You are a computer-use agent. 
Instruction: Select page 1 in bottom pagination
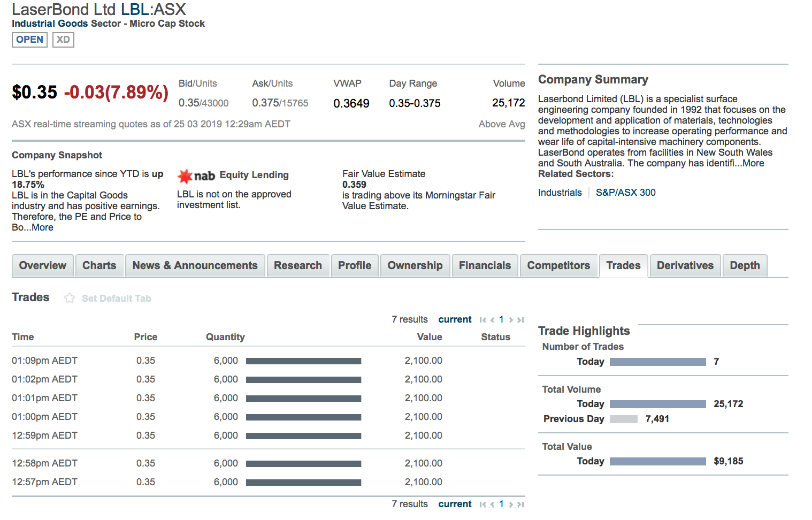coord(501,504)
